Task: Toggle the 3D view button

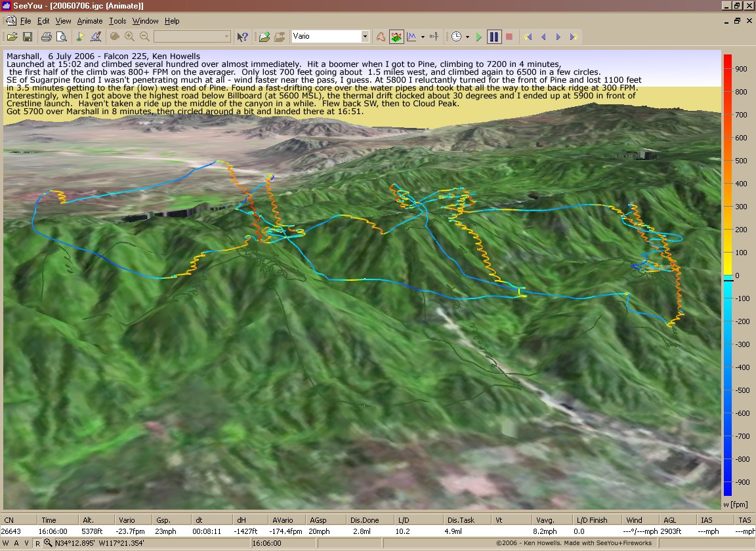Action: (x=396, y=37)
